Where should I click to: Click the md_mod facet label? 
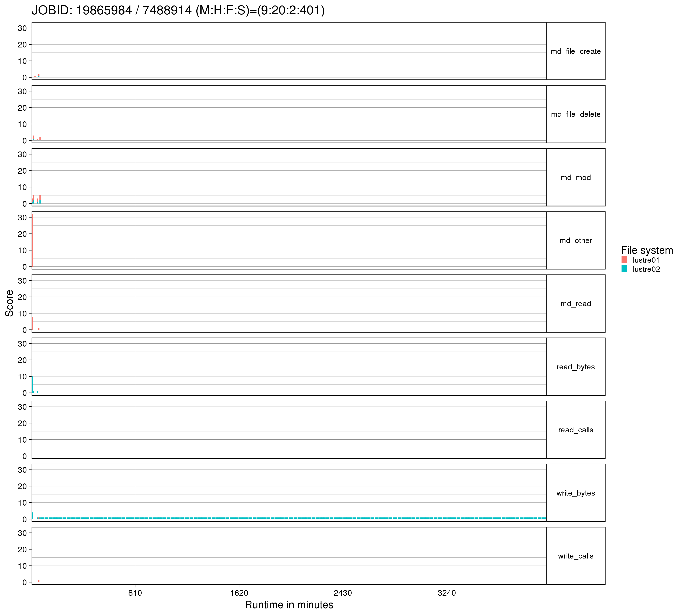click(x=575, y=177)
